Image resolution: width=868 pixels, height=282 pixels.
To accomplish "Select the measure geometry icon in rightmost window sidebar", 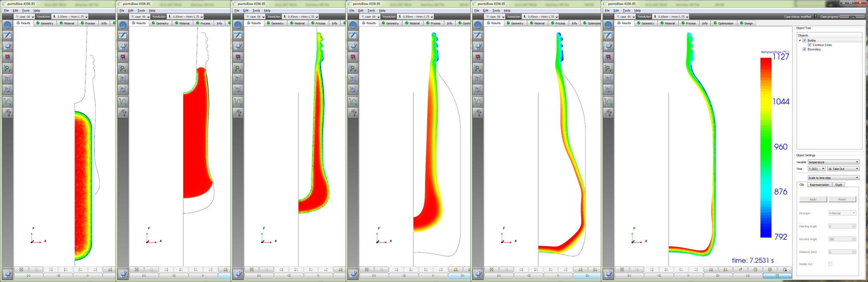I will click(x=608, y=68).
